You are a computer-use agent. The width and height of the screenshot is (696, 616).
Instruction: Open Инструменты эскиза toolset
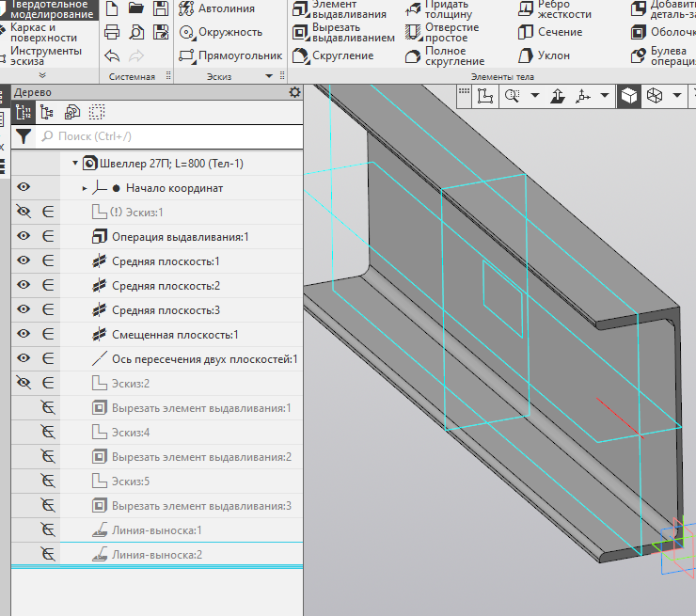coord(46,55)
